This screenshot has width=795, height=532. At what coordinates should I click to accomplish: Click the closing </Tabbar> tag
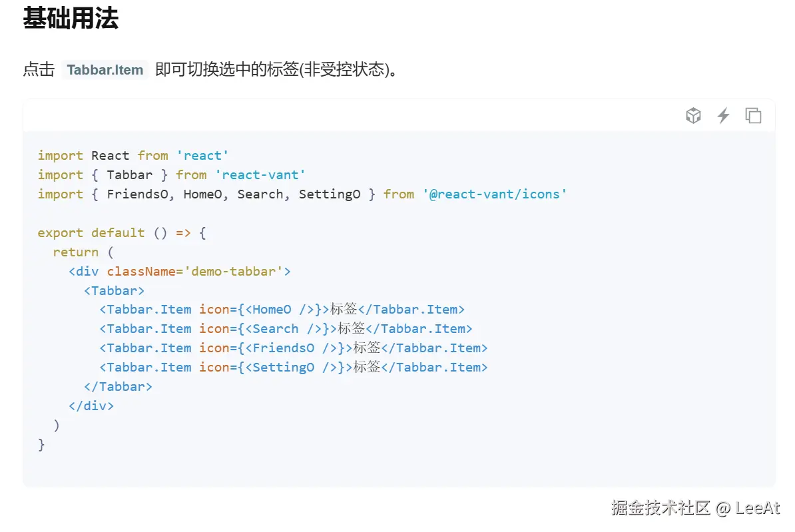coord(118,386)
